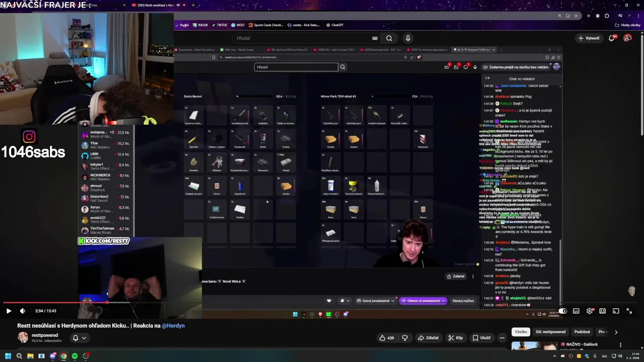Open Spotify from the taskbar

(74, 356)
